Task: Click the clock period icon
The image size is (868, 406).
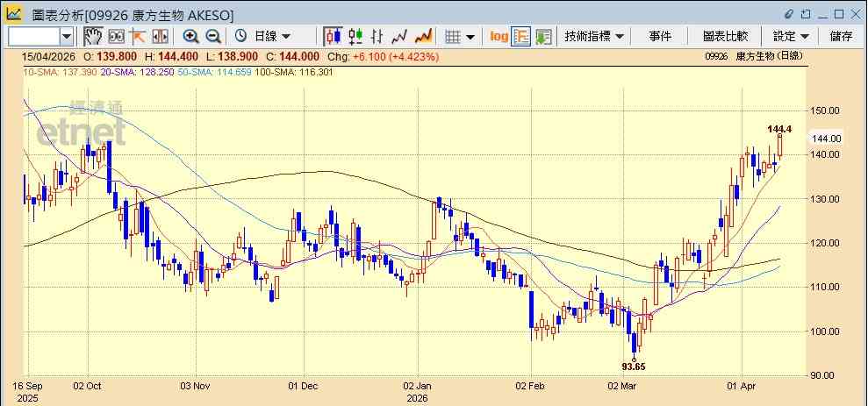Action: pyautogui.click(x=240, y=37)
